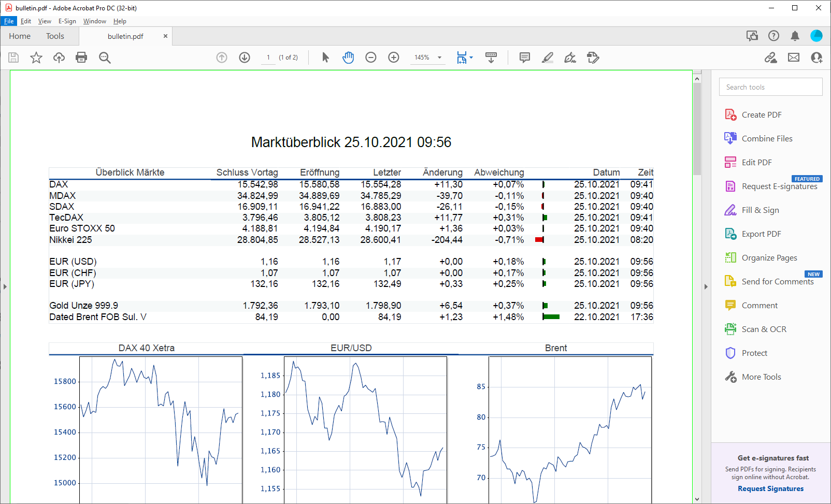831x504 pixels.
Task: Open the Edit PDF tool
Action: [756, 163]
